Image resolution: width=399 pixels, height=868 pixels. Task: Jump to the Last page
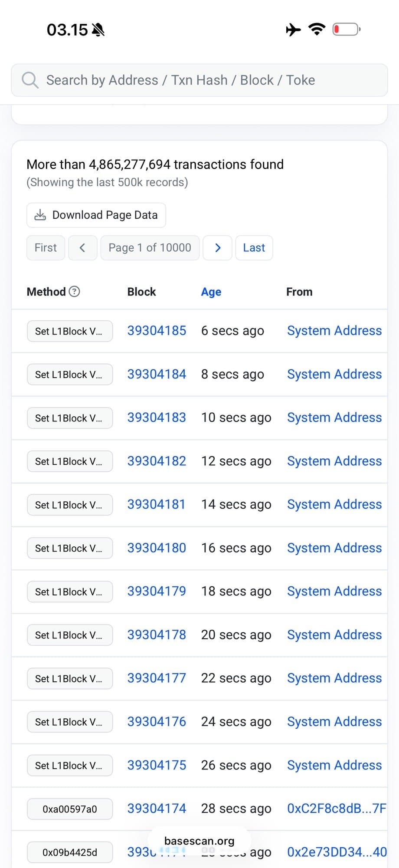point(254,248)
